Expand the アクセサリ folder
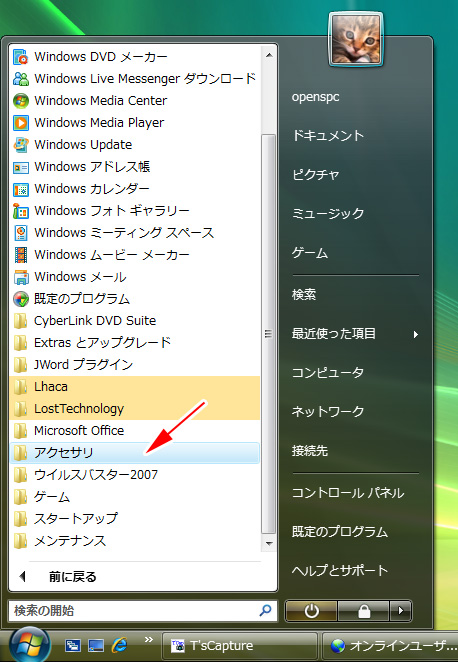The height and width of the screenshot is (662, 458). [x=134, y=453]
